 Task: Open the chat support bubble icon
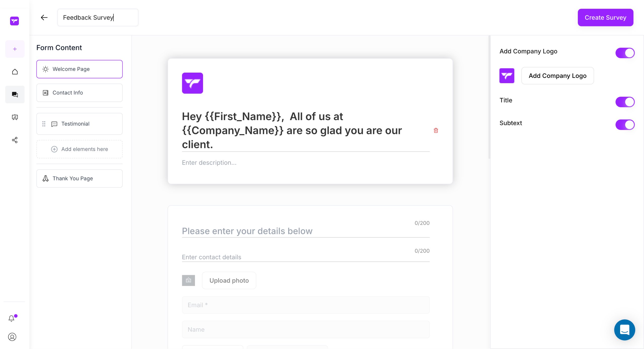click(624, 330)
